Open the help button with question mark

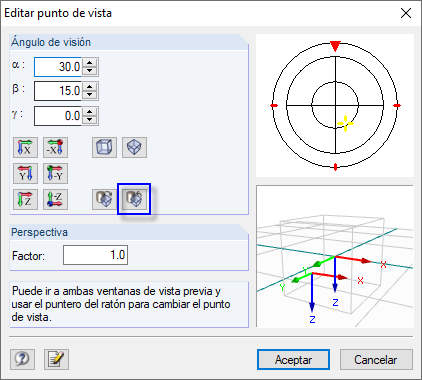tap(22, 359)
